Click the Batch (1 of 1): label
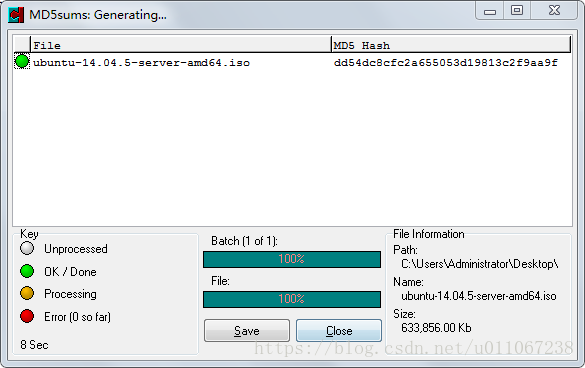The image size is (585, 368). 244,241
